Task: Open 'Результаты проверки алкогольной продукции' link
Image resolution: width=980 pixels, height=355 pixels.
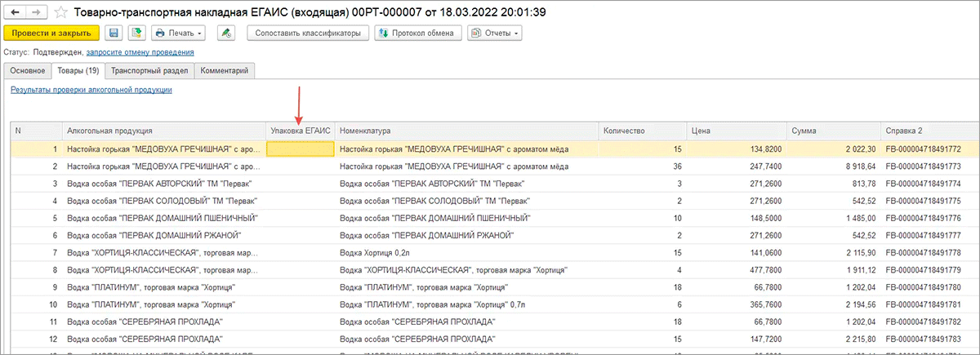Action: [91, 90]
